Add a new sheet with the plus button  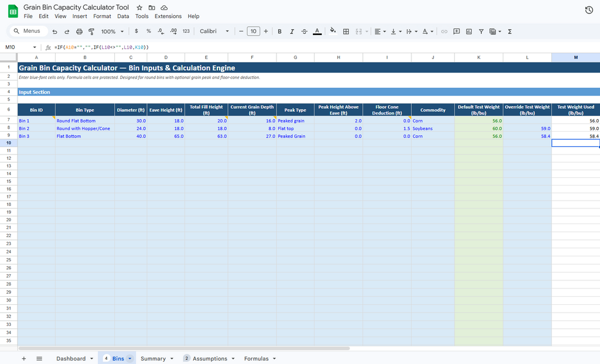[23, 358]
